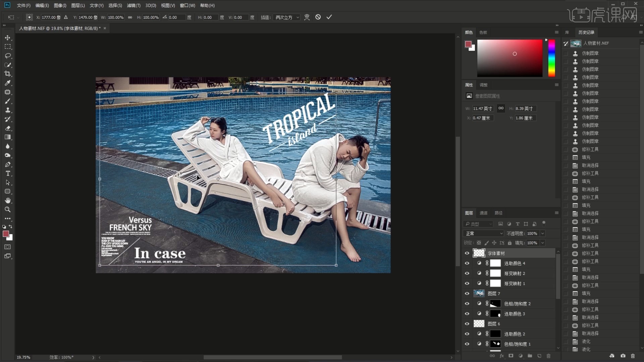
Task: Click the W width percentage input field
Action: [115, 17]
